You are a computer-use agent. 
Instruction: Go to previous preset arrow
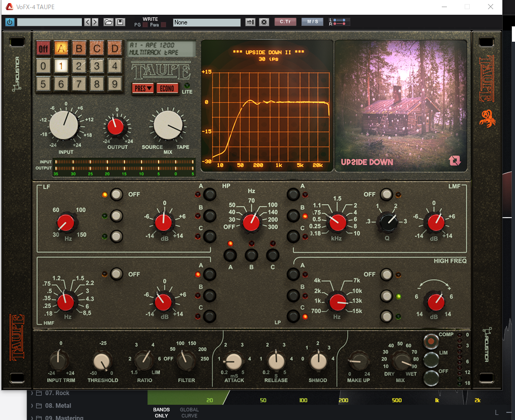[87, 22]
